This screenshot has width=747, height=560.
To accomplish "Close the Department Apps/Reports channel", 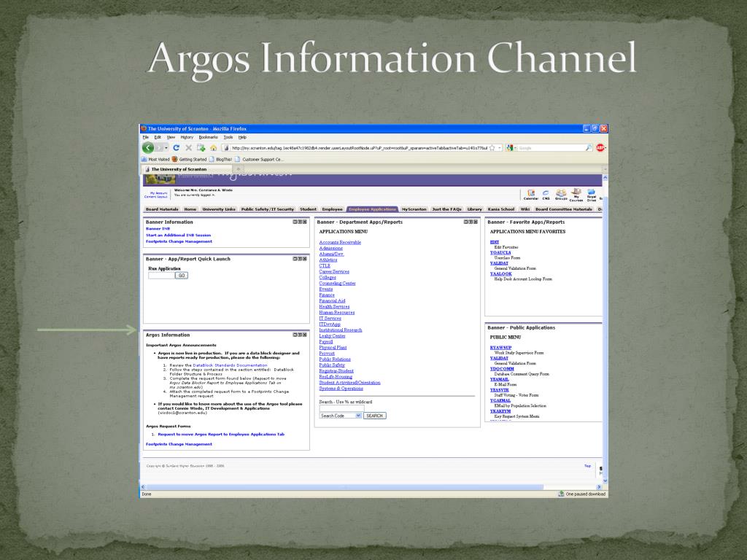I will click(x=476, y=222).
